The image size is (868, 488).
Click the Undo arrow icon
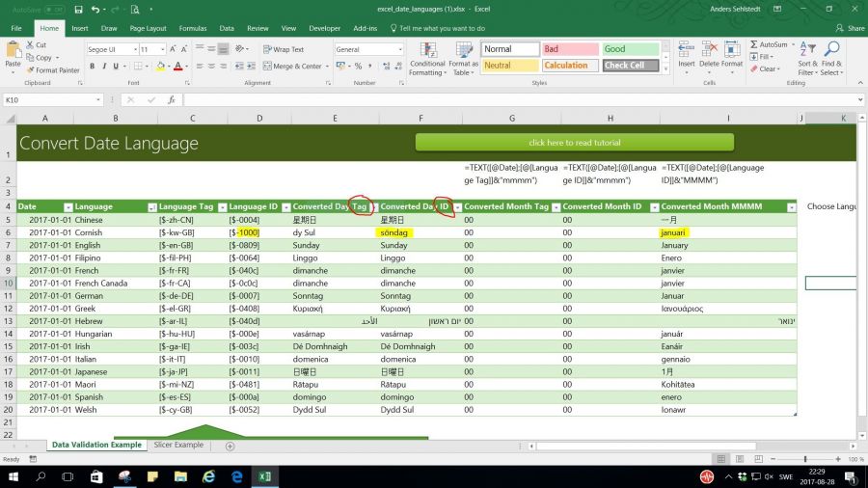[95, 10]
